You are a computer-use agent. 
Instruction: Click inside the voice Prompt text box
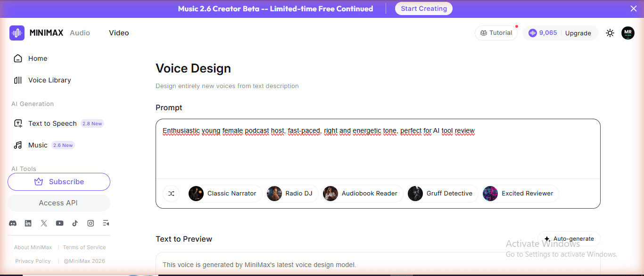pyautogui.click(x=378, y=149)
